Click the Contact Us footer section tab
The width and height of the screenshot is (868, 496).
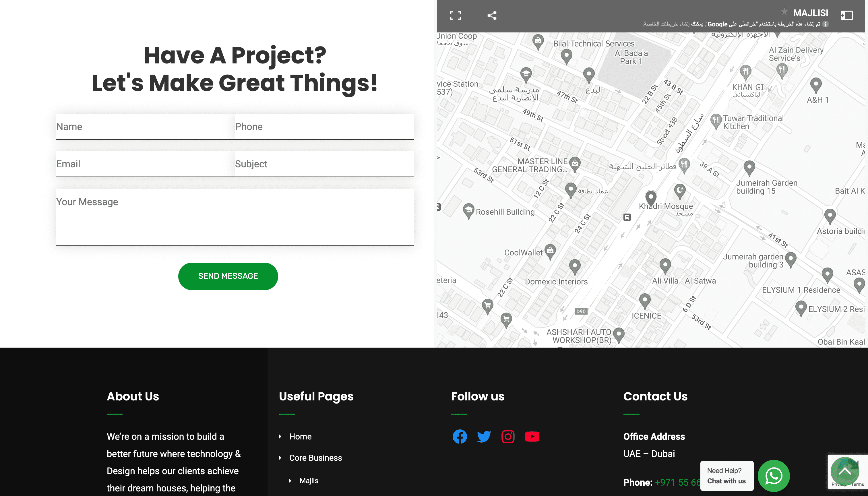pyautogui.click(x=655, y=396)
